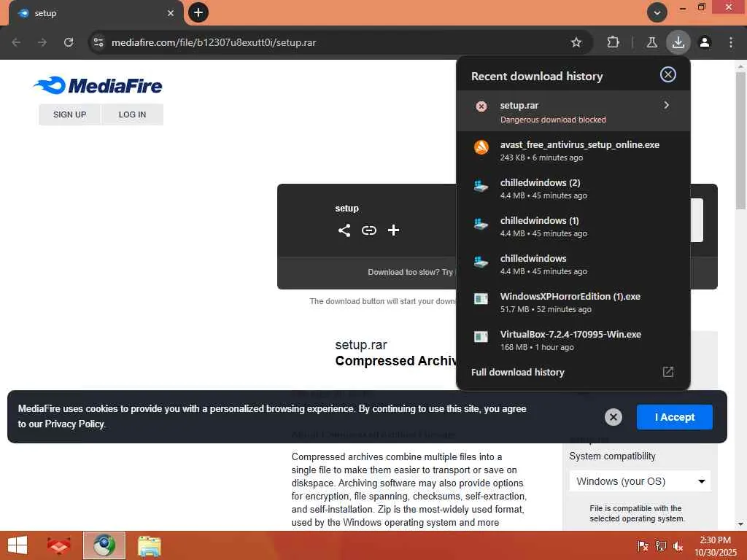Open Chrome three-dot menu
The height and width of the screenshot is (560, 747).
[x=731, y=42]
